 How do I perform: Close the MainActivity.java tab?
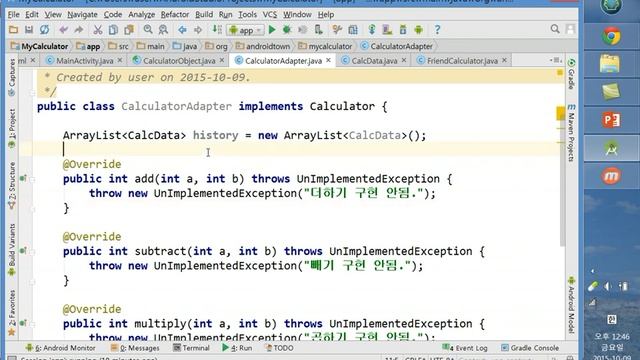click(x=120, y=60)
